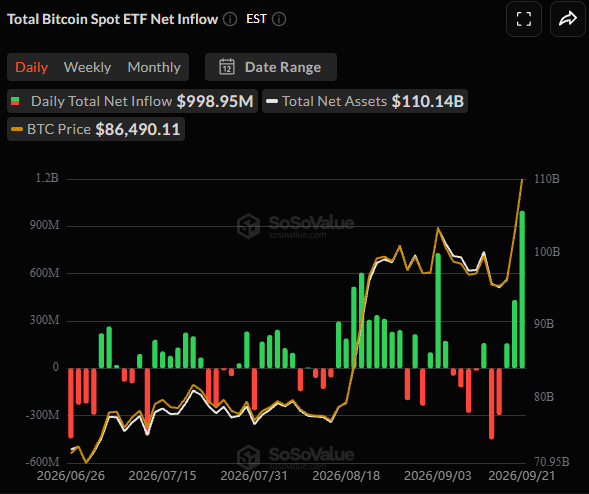Select the EST timezone label
The image size is (589, 494).
(256, 19)
